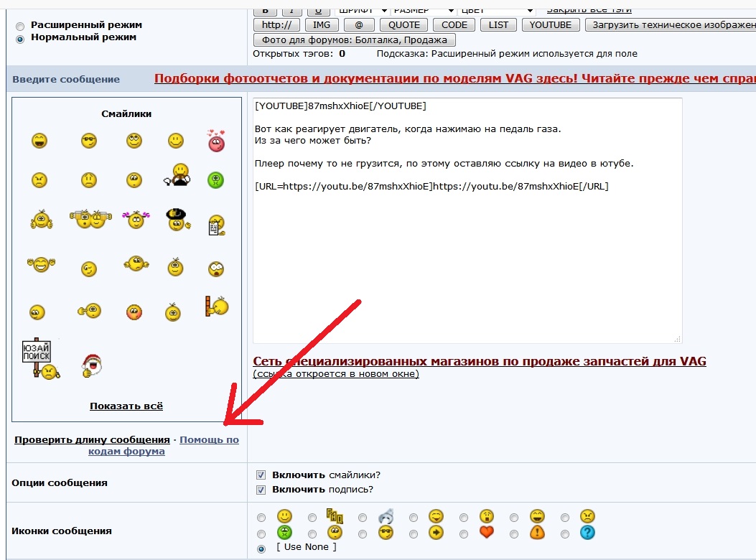Insert the sunglasses smiley

coord(88,141)
